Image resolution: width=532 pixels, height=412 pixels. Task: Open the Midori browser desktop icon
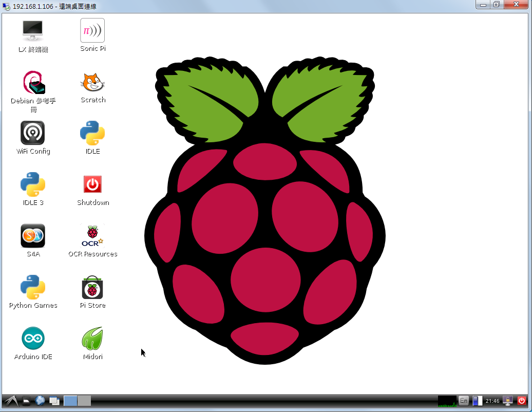click(92, 339)
